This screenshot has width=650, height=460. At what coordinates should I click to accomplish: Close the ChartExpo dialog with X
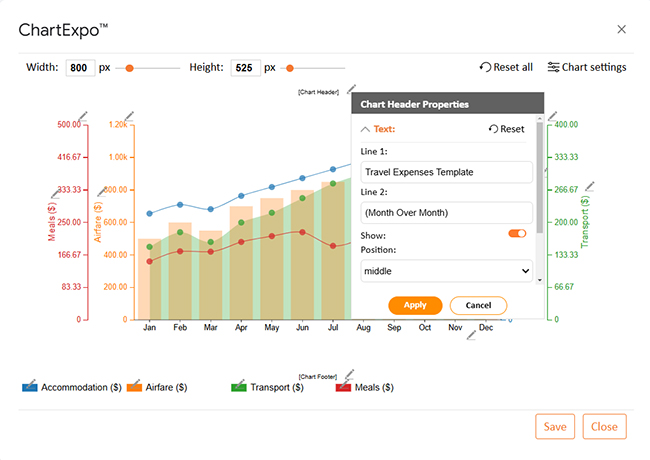[621, 29]
